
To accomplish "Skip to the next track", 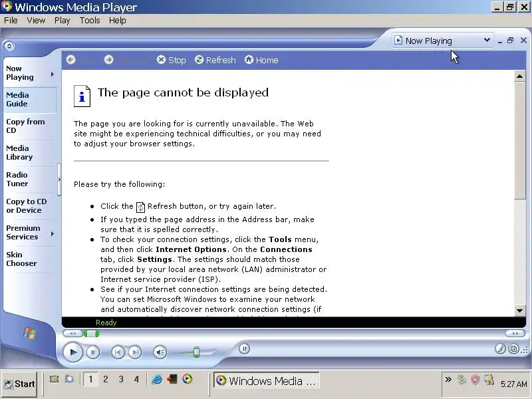I will point(135,352).
